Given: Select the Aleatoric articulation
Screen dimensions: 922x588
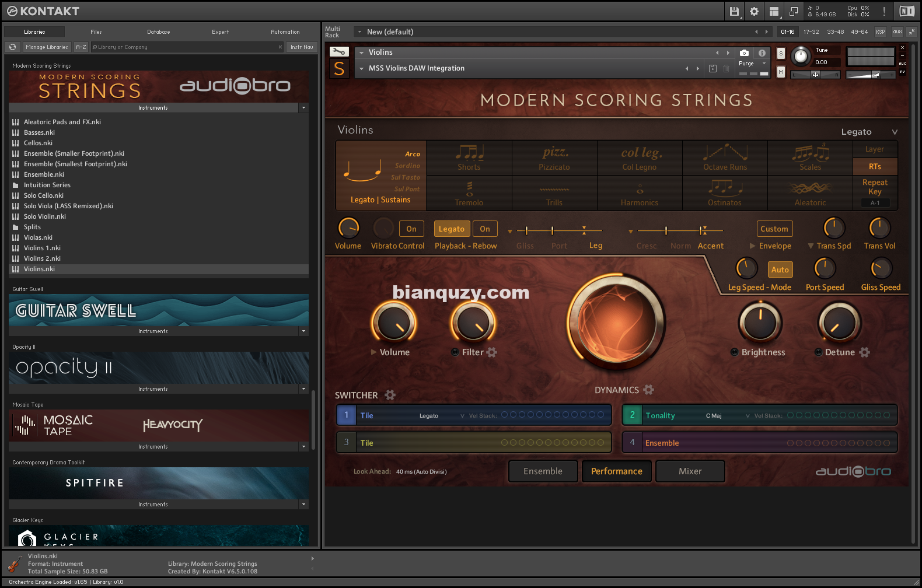Looking at the screenshot, I should coord(810,193).
